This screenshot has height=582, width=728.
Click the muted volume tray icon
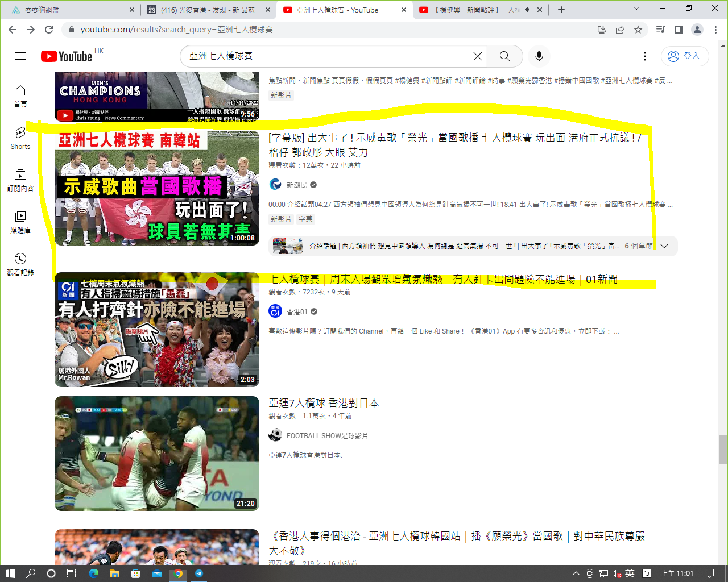coord(617,573)
